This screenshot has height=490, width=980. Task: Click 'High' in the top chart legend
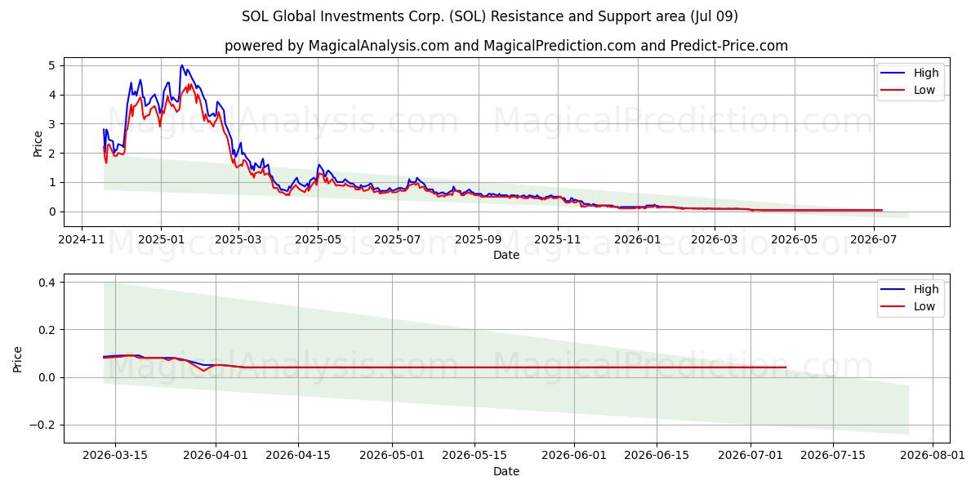(926, 73)
